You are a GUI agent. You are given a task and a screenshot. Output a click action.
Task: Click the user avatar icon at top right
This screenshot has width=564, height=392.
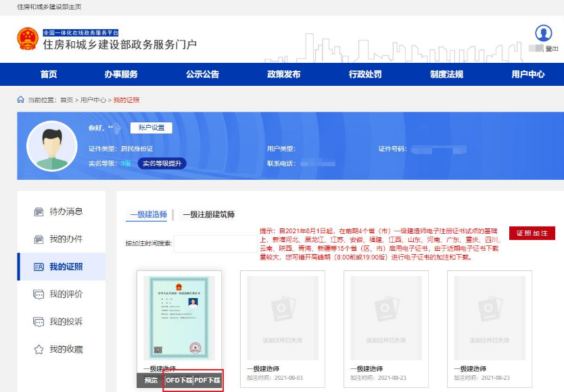[x=544, y=33]
